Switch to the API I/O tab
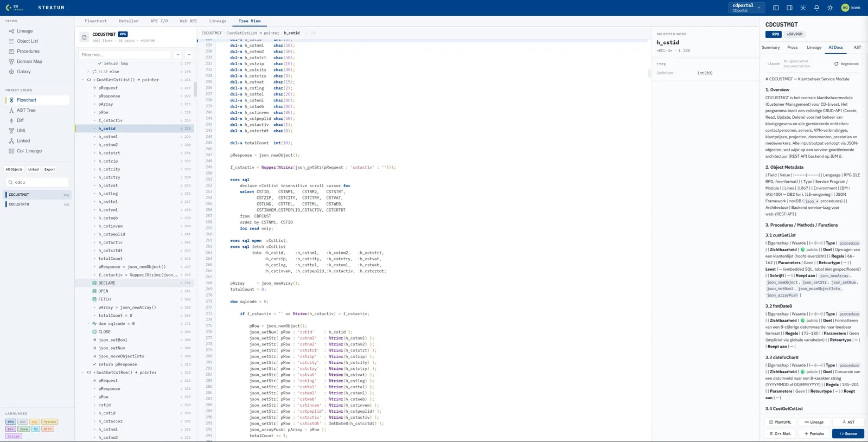The width and height of the screenshot is (868, 442). [x=159, y=21]
